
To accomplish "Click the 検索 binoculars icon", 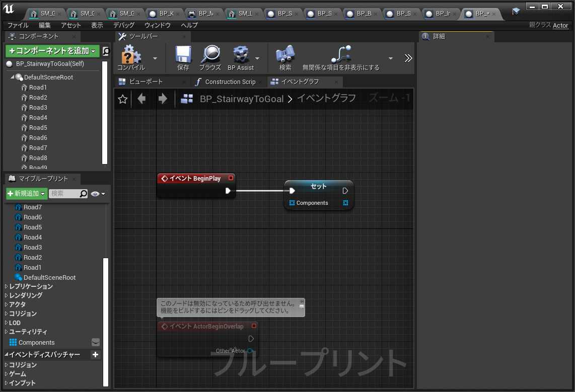I will [x=285, y=54].
